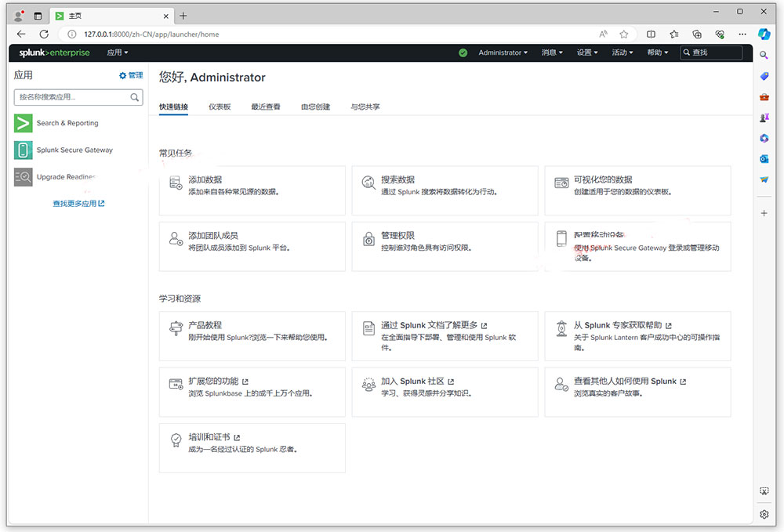
Task: Click the document icon for Splunk 文档
Action: tap(368, 328)
